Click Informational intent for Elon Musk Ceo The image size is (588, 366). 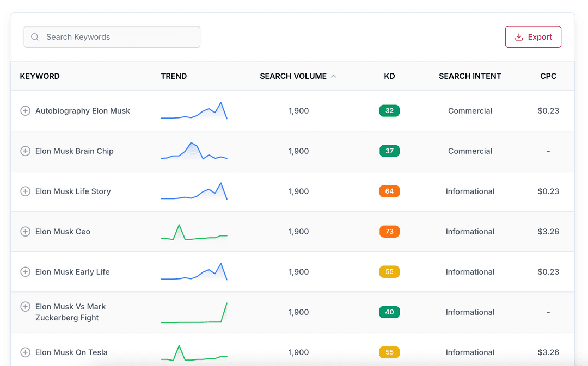click(470, 232)
